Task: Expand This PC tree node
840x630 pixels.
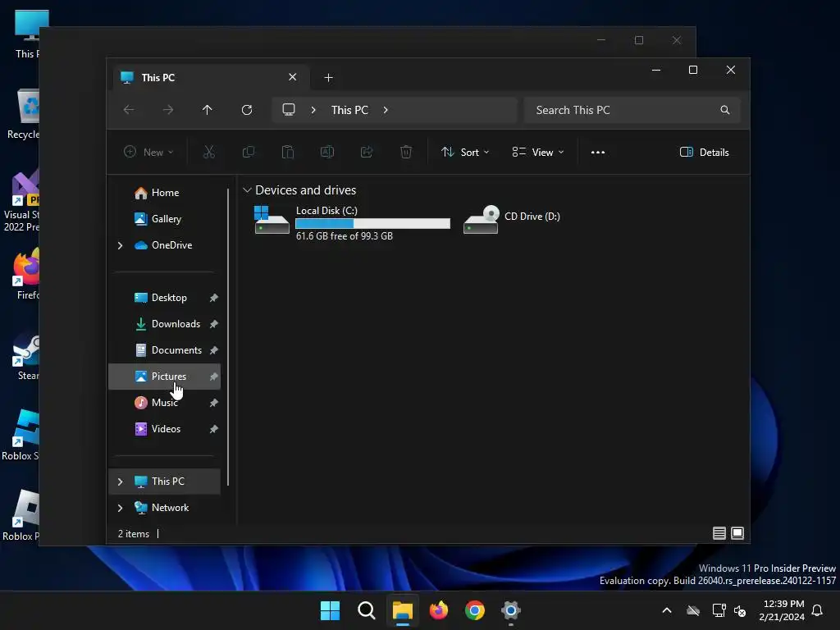Action: coord(120,482)
